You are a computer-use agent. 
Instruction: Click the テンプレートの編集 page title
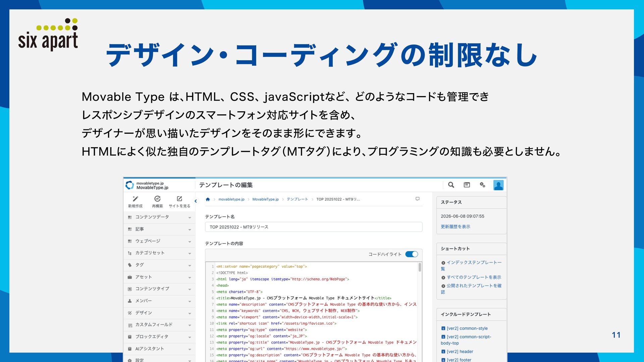point(226,185)
